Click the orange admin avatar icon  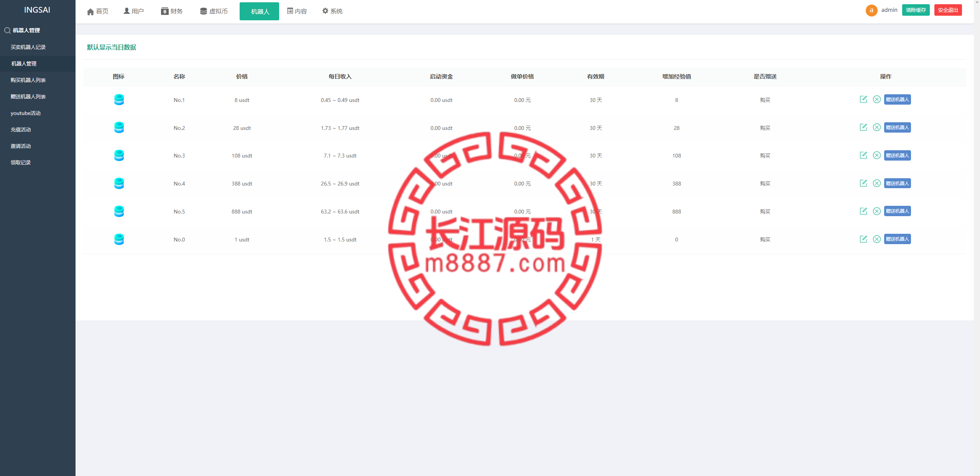tap(871, 10)
